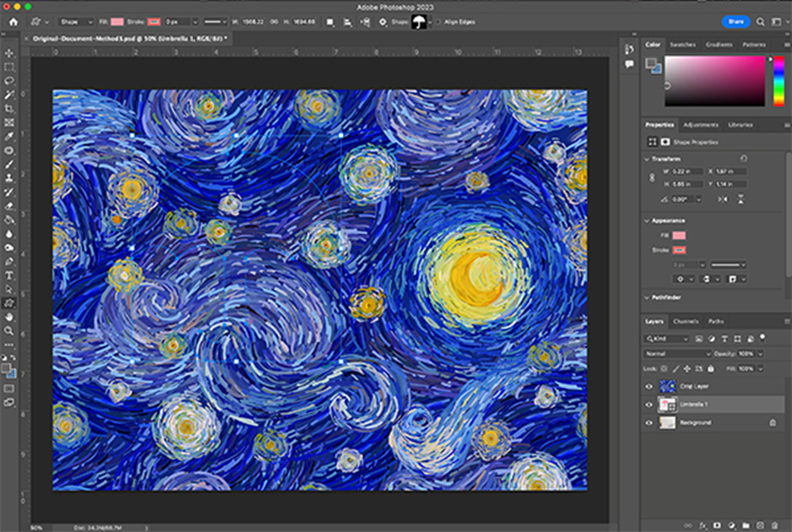The width and height of the screenshot is (792, 532).
Task: Select the Lasso tool
Action: pos(9,81)
